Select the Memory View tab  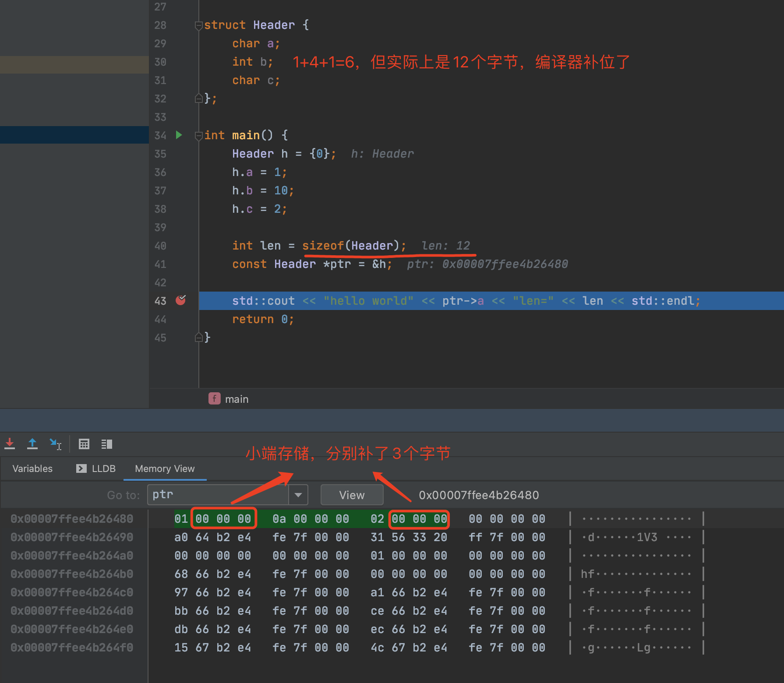[x=165, y=468]
